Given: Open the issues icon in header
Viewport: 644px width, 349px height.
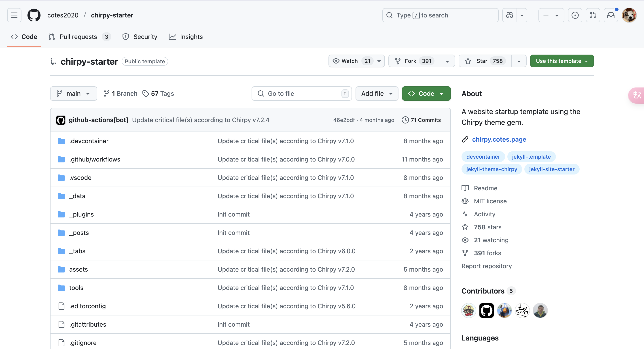Looking at the screenshot, I should point(575,15).
